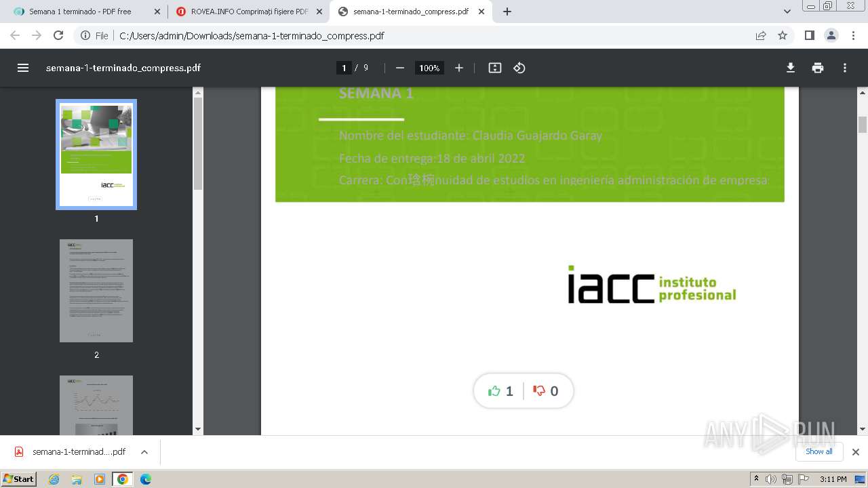Reload the current page

tap(58, 35)
